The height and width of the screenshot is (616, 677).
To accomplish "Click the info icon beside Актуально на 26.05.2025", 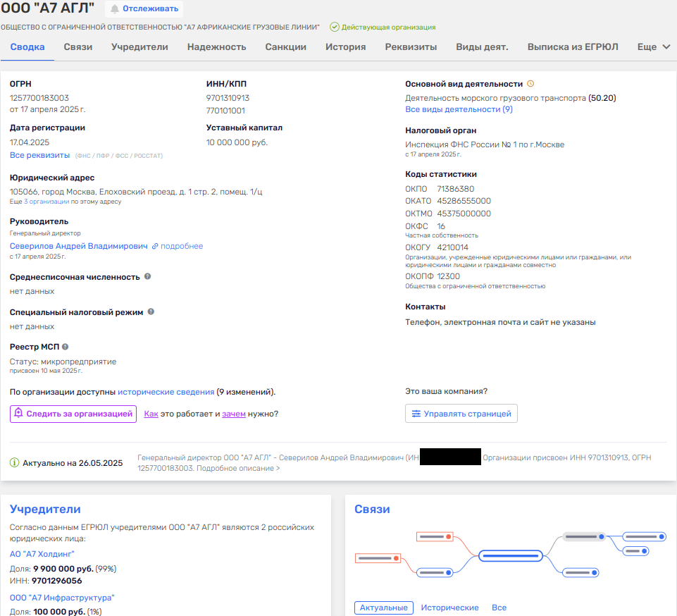I will pos(14,462).
